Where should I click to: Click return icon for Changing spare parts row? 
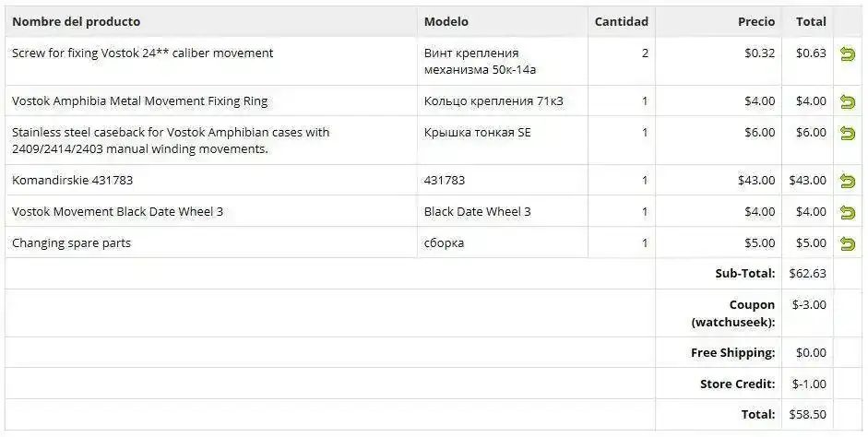click(x=847, y=243)
